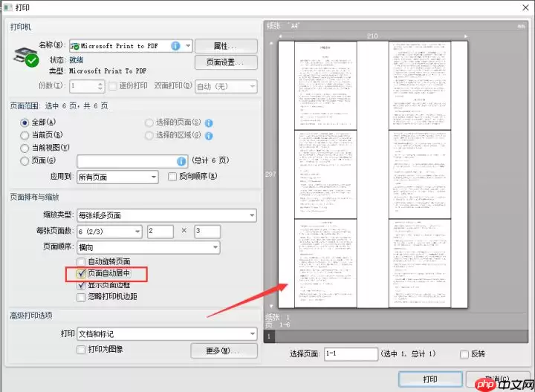
Task: Click the 更多(M)... button
Action: pyautogui.click(x=224, y=350)
